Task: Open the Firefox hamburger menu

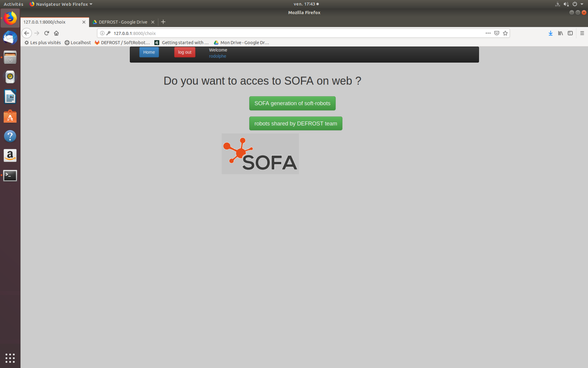Action: [x=582, y=33]
